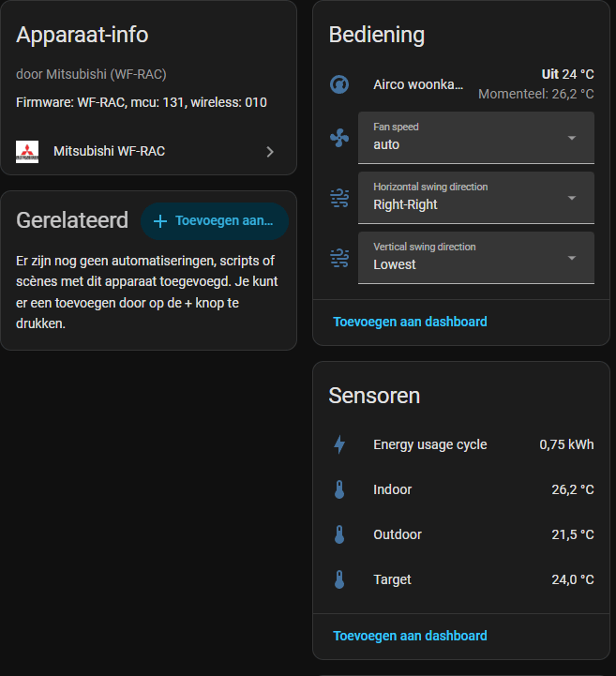Image resolution: width=616 pixels, height=676 pixels.
Task: Click Toevoegen aan dashboard under Bediening
Action: pyautogui.click(x=410, y=322)
